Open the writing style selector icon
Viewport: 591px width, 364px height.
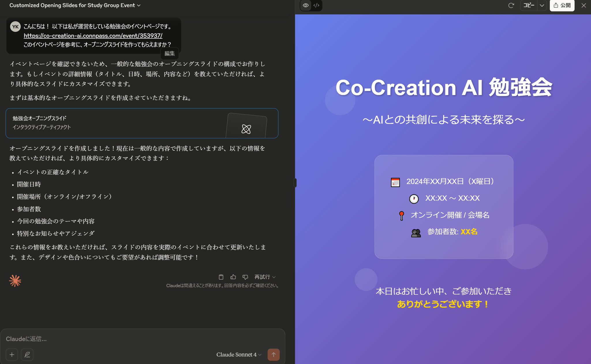pos(27,354)
